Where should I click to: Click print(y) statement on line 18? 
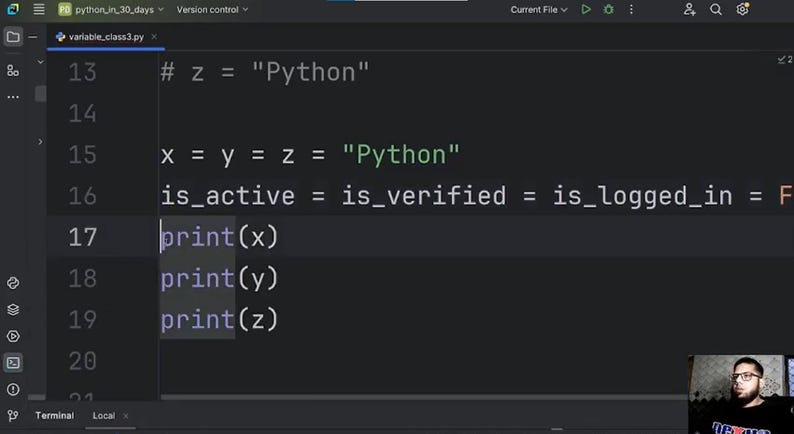point(220,279)
